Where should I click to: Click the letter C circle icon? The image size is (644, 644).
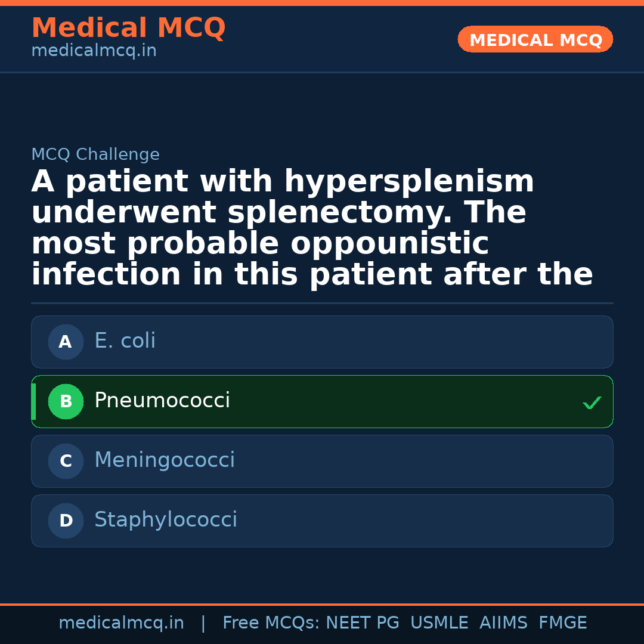pos(66,461)
